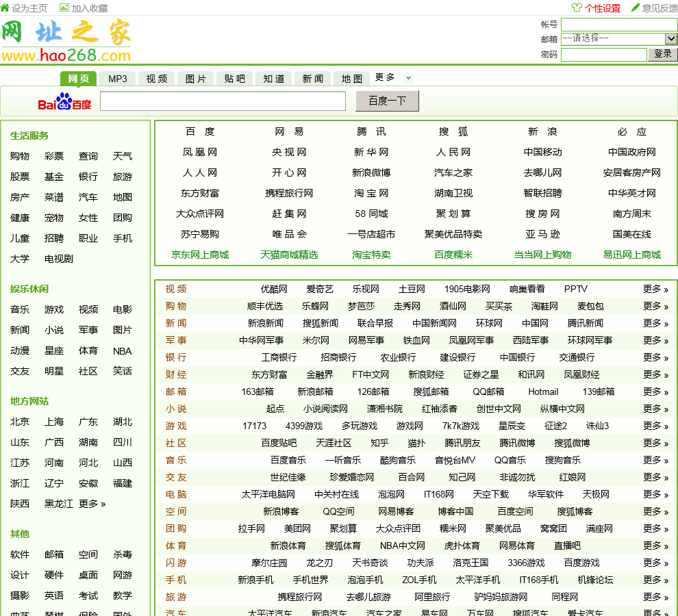
Task: Open the 世纪佳缘 link
Action: point(288,477)
